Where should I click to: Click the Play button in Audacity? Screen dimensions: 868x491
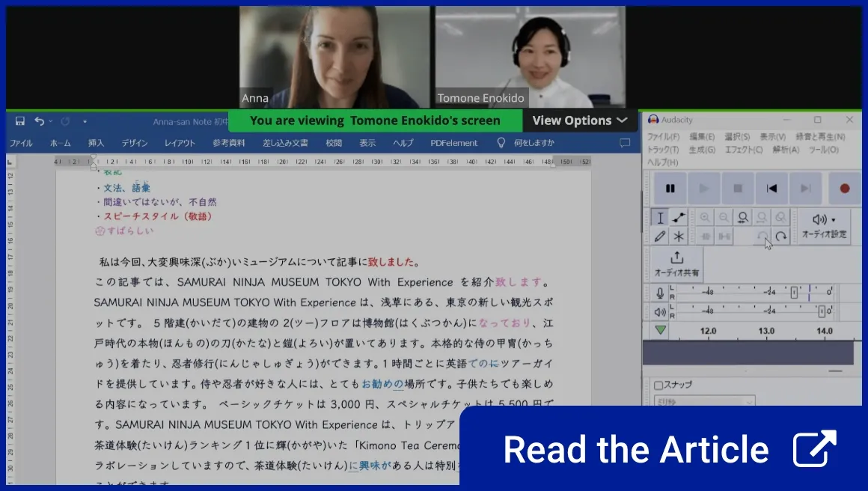(x=703, y=188)
